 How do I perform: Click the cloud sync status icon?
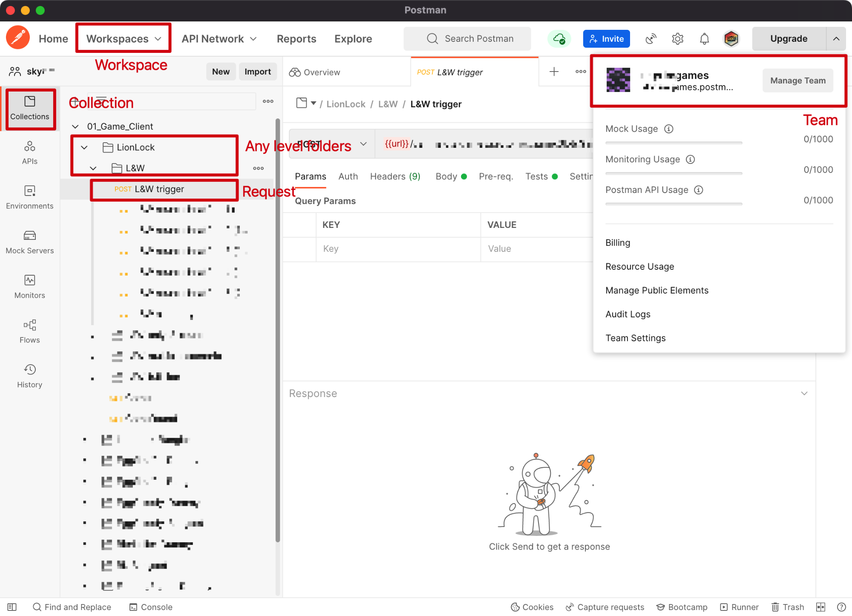559,39
